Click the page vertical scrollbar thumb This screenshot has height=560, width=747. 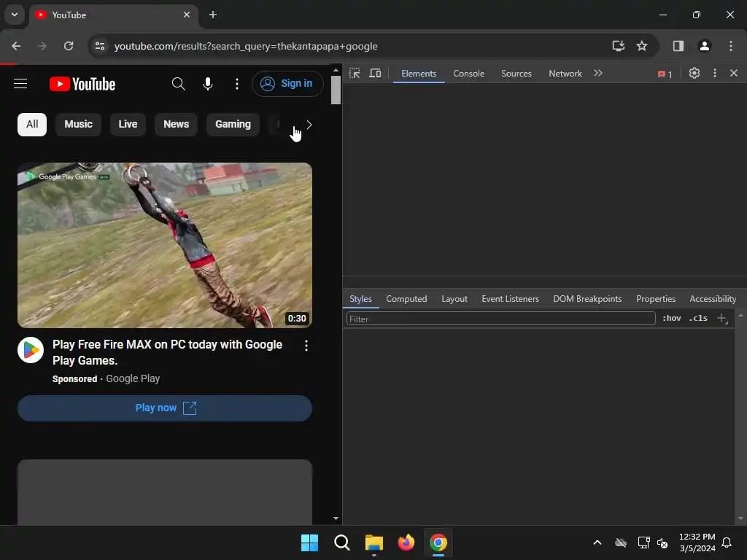(x=336, y=90)
